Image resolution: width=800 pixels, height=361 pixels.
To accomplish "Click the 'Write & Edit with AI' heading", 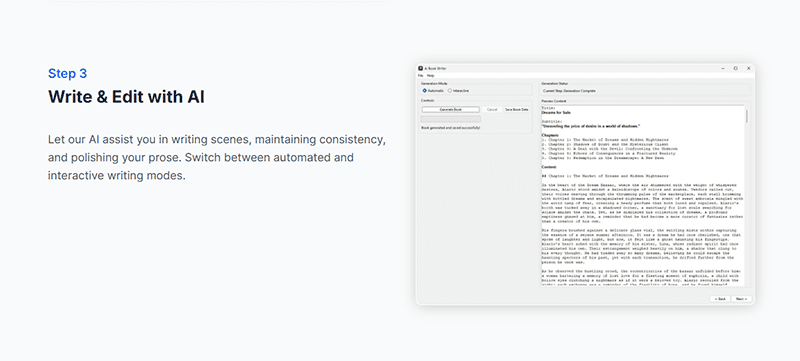I will click(x=126, y=97).
